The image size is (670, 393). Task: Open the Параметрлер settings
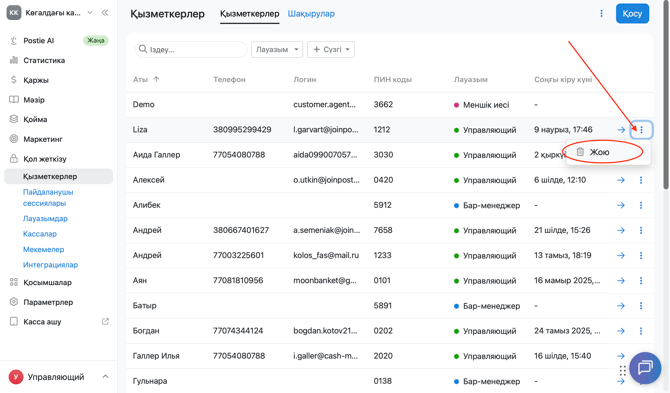click(48, 302)
